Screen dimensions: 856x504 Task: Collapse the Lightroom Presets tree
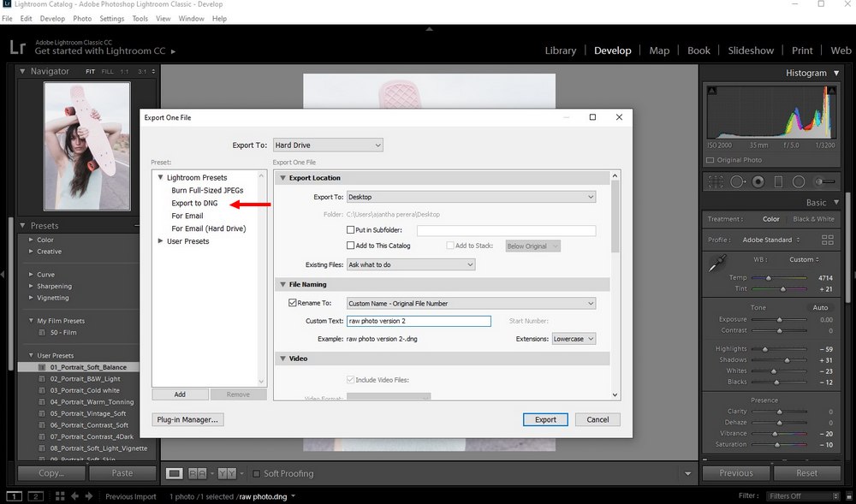pyautogui.click(x=161, y=177)
